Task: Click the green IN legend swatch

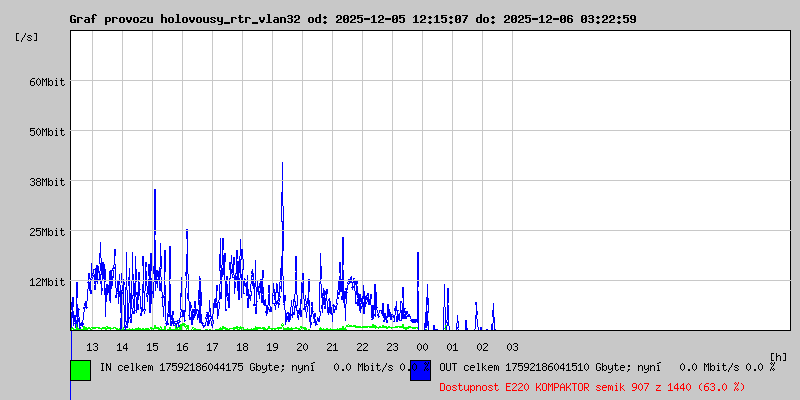Action: (80, 369)
